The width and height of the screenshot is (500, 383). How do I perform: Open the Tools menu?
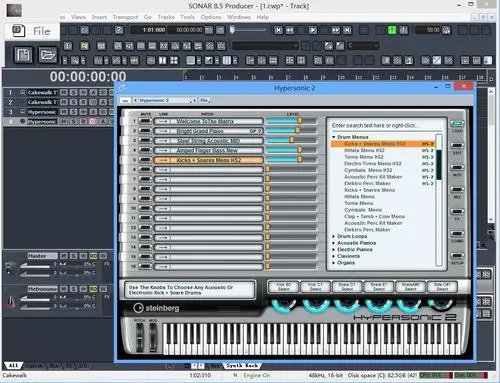pyautogui.click(x=187, y=17)
